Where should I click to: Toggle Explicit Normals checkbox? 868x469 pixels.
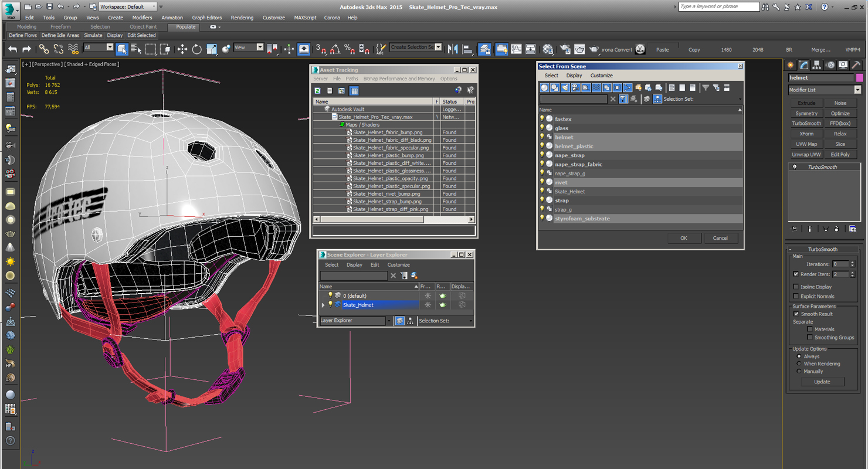(x=796, y=296)
